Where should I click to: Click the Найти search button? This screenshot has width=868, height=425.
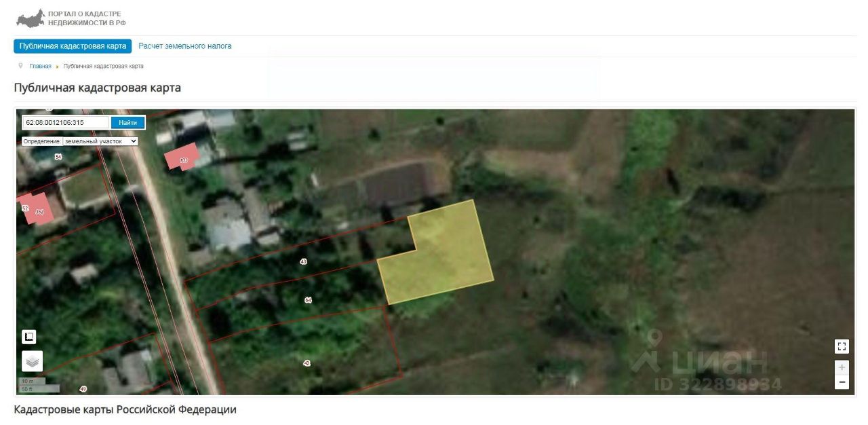click(x=127, y=123)
